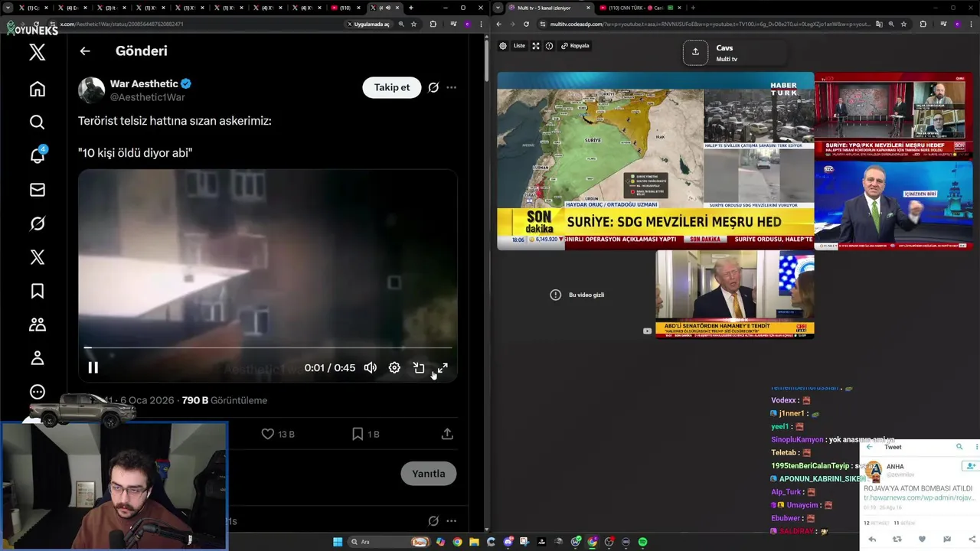Share the post with the upload icon
This screenshot has height=551, width=980.
447,434
